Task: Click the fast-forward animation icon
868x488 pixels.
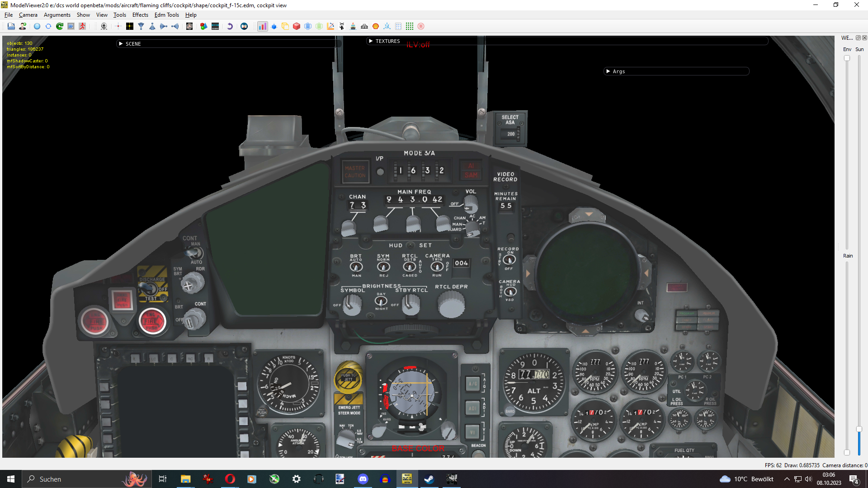Action: coord(71,26)
